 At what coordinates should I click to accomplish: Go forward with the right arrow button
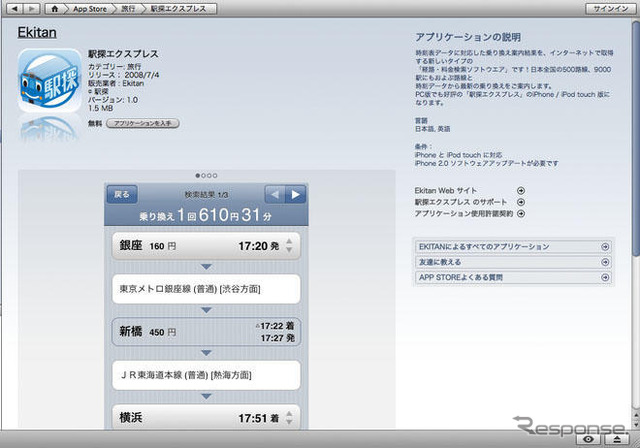[x=32, y=9]
